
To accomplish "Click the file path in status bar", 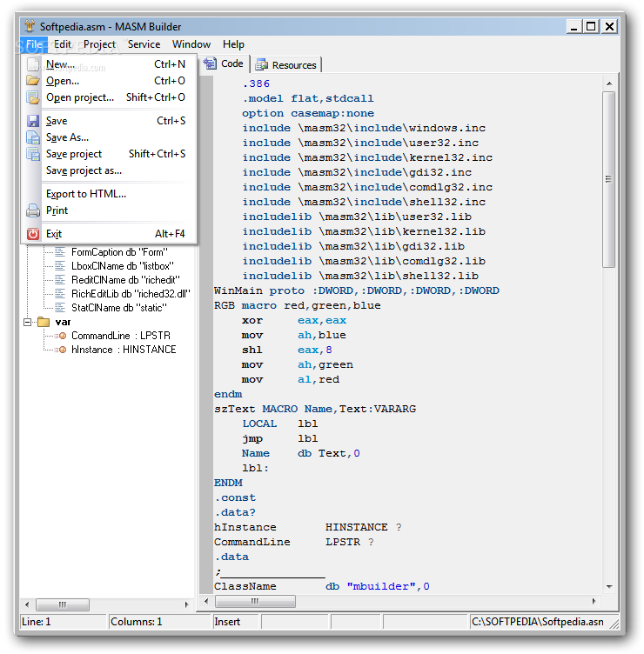I will (538, 622).
